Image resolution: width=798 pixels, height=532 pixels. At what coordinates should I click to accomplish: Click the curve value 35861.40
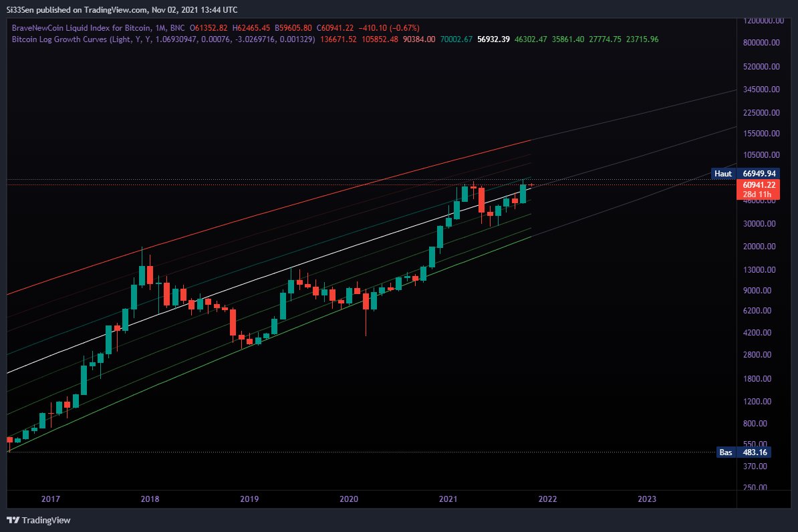pyautogui.click(x=568, y=39)
